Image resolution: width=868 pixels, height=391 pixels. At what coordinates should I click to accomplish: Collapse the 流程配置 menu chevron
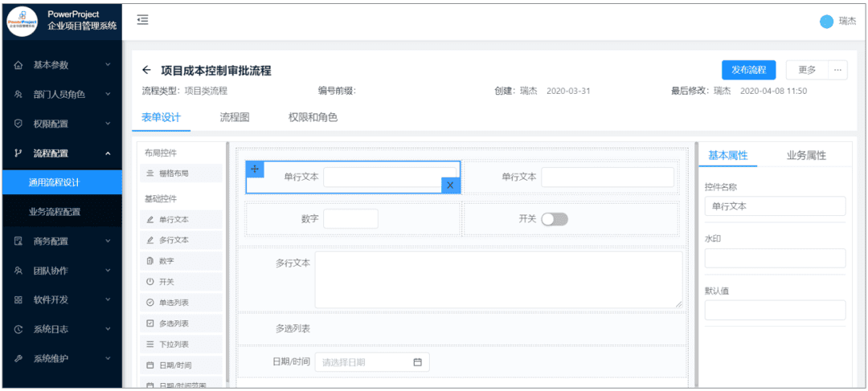(108, 153)
